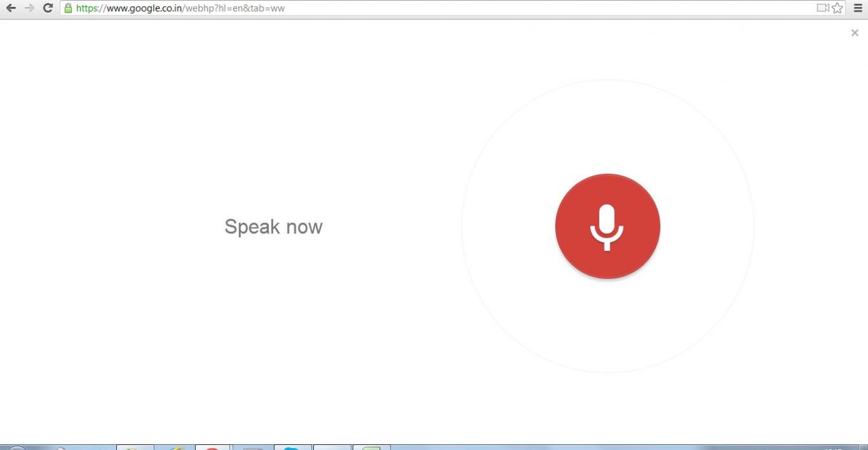
Task: Switch to the blue Skype taskbar button
Action: (293, 447)
